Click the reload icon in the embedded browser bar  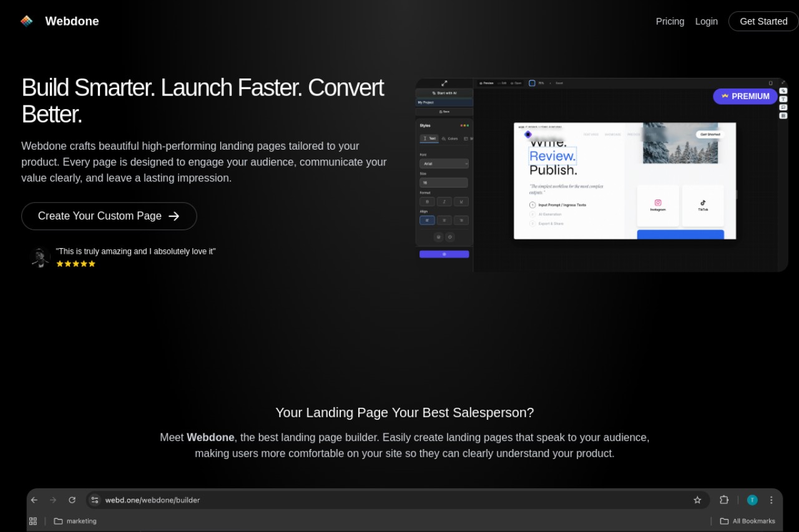[x=72, y=500]
